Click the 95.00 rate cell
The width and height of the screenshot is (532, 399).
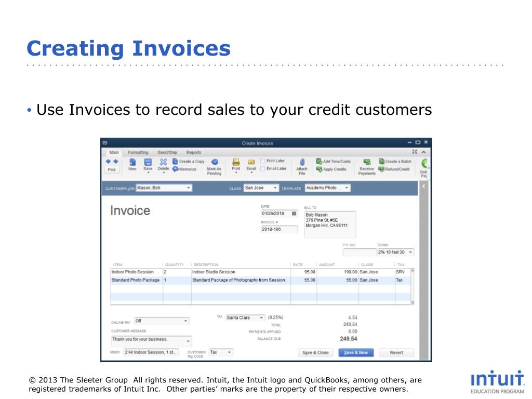[x=303, y=272]
